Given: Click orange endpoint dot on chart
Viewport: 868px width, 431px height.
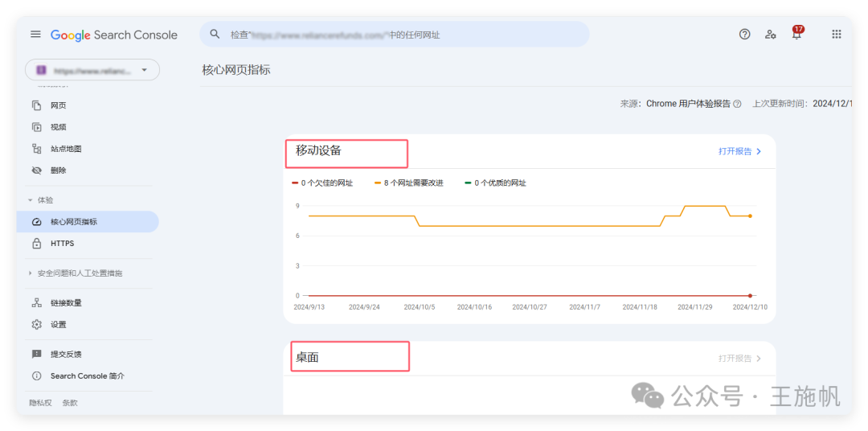Looking at the screenshot, I should click(x=750, y=215).
